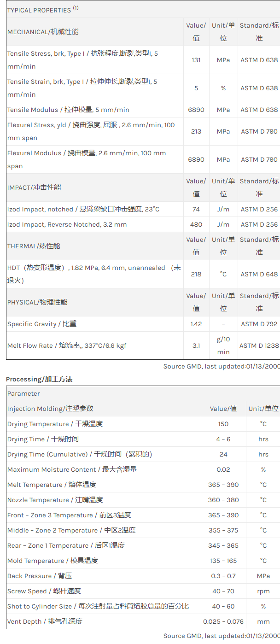280x644 pixels.
Task: Click the Parameter header of processing table
Action: pyautogui.click(x=23, y=393)
